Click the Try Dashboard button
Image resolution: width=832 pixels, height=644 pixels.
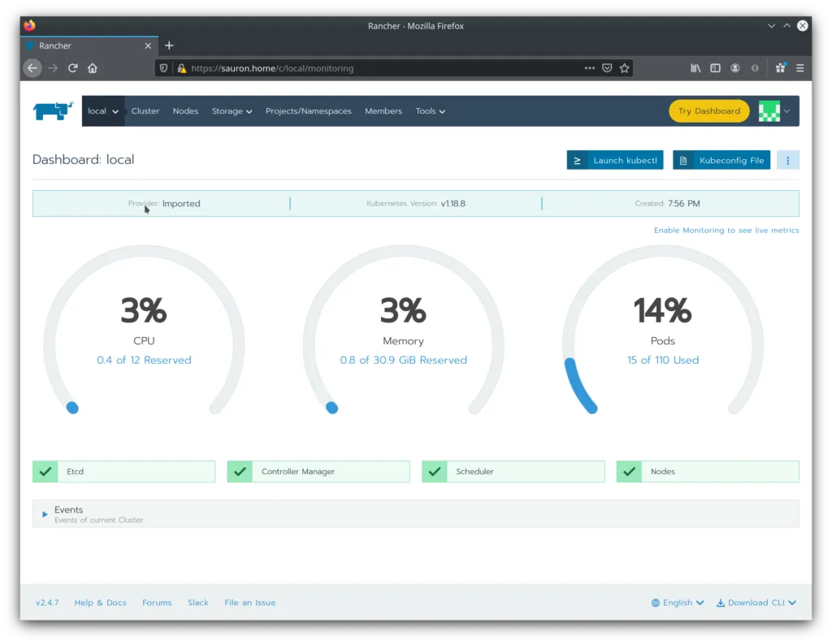click(708, 111)
